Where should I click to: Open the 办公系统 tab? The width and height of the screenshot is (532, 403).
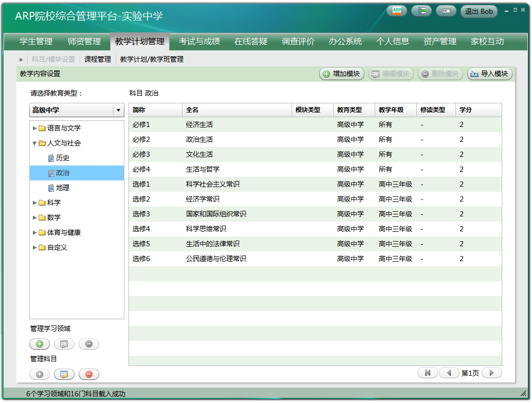(x=345, y=42)
